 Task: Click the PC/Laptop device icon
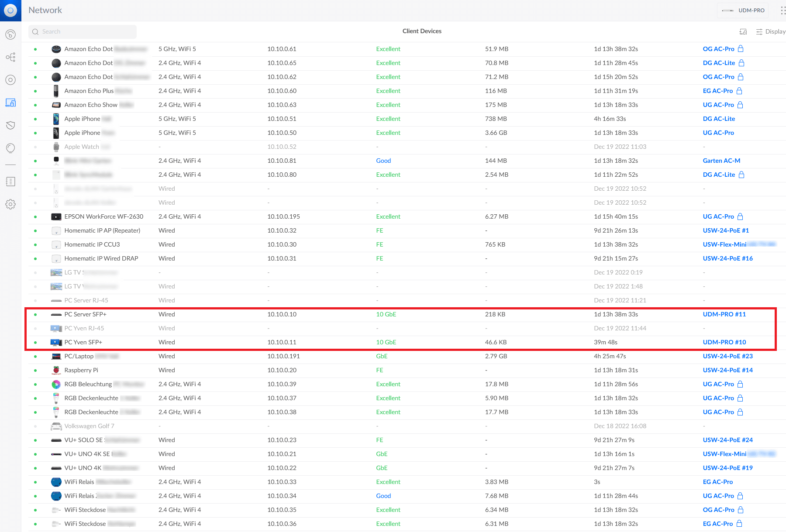tap(56, 356)
